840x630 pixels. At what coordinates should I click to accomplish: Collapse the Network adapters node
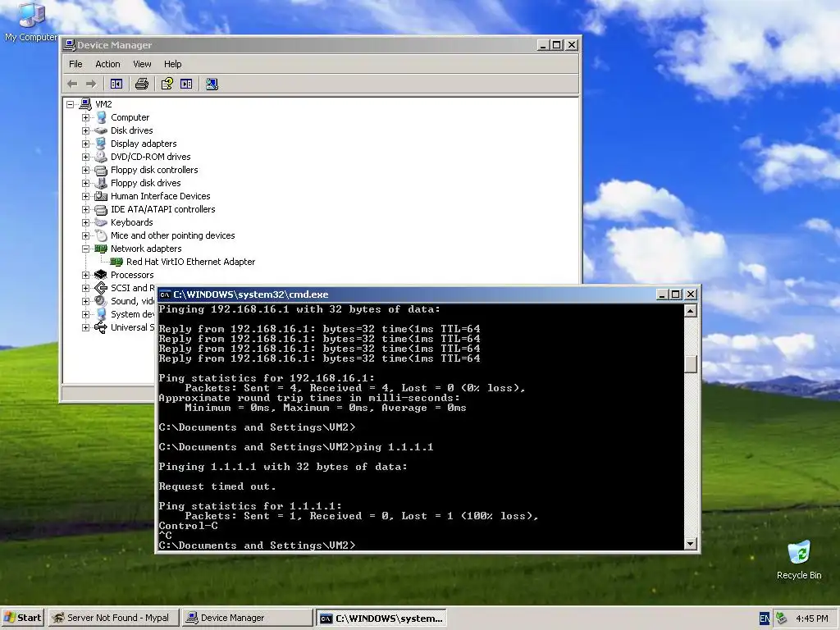coord(85,249)
